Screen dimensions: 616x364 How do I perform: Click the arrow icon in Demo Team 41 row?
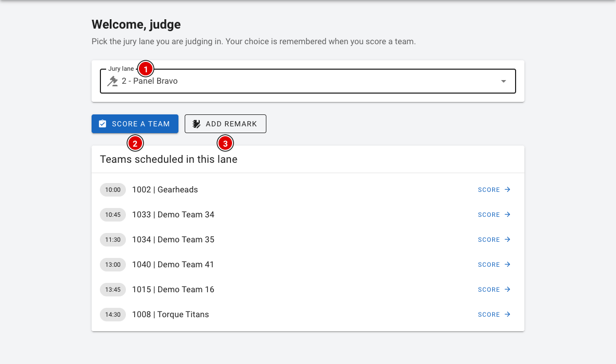(x=508, y=264)
